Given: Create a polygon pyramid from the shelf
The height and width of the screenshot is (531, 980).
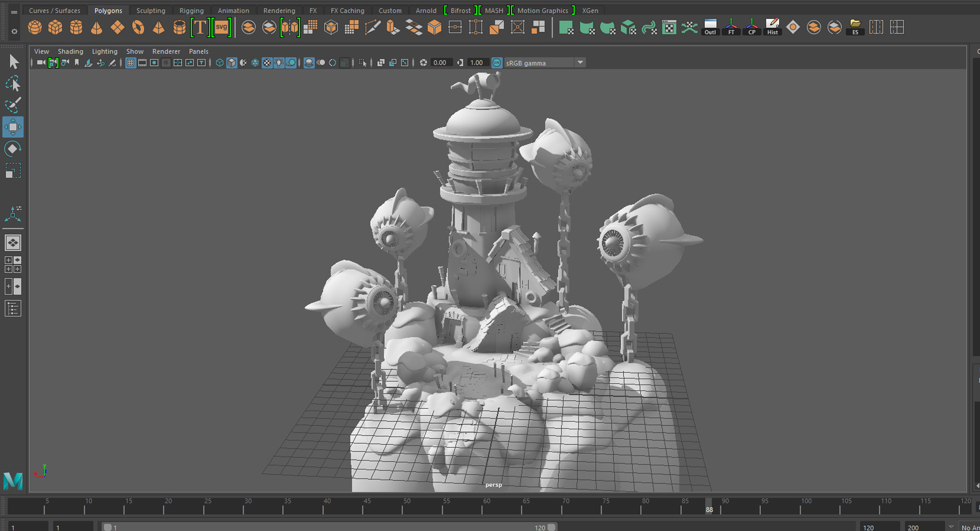Looking at the screenshot, I should [159, 27].
